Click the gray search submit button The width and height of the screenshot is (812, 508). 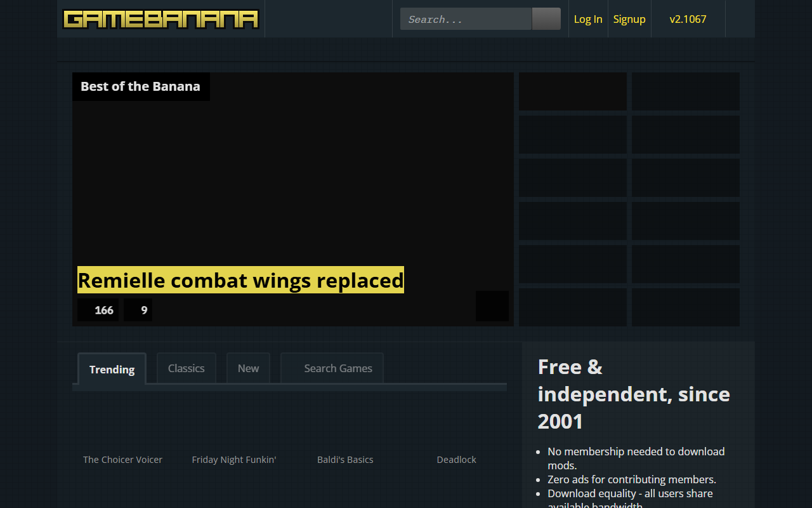point(546,19)
